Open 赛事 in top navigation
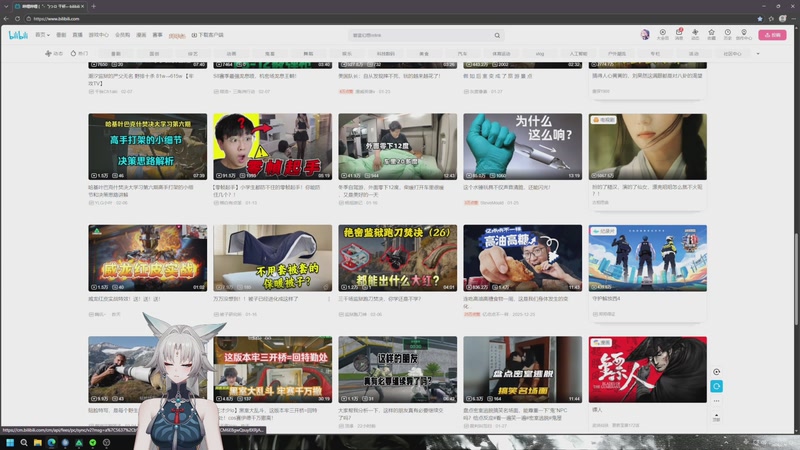 (158, 35)
